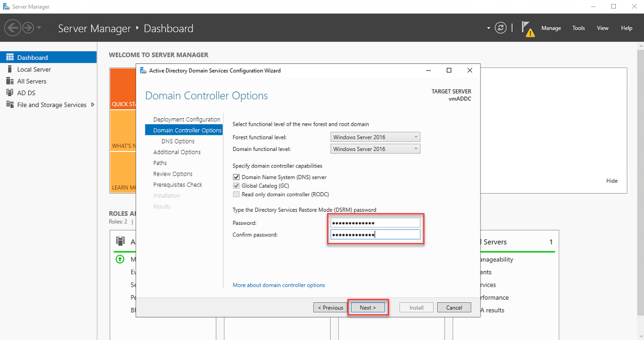This screenshot has height=340, width=644.
Task: Go to Review Options wizard step
Action: pos(173,174)
